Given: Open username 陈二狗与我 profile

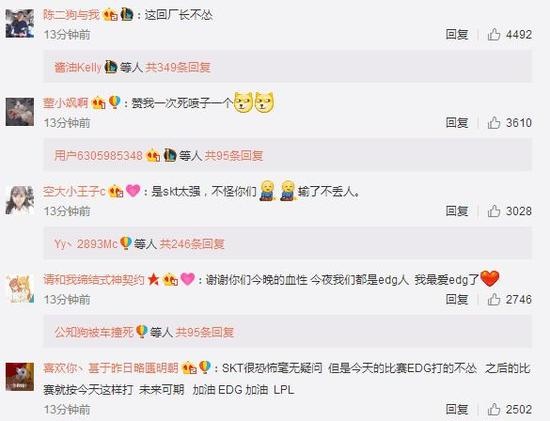Looking at the screenshot, I should pos(72,15).
